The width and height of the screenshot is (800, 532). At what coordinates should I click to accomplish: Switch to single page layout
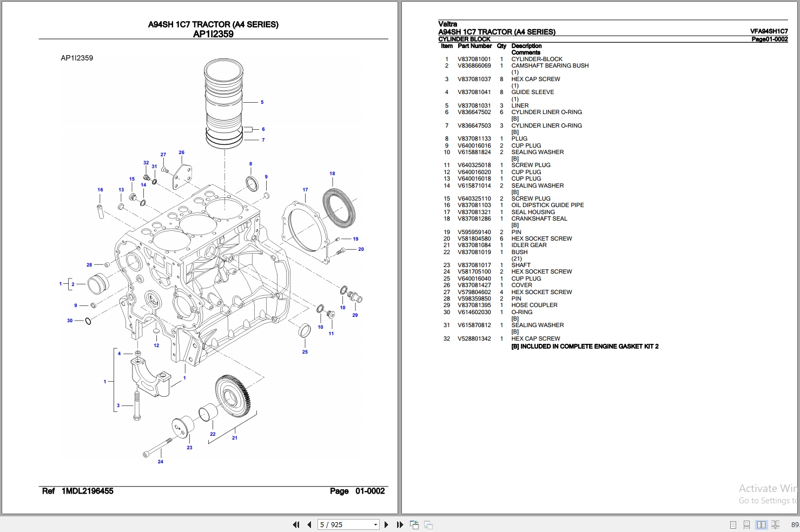[x=733, y=524]
